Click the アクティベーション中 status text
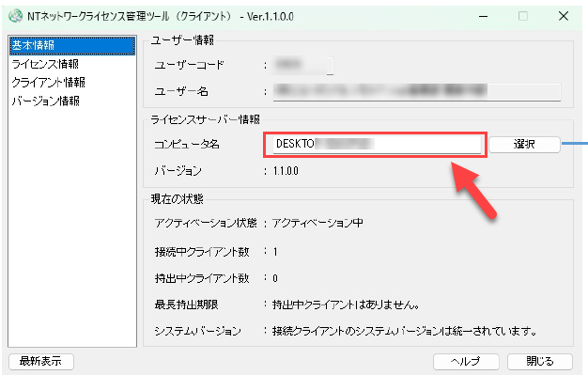 pyautogui.click(x=317, y=223)
